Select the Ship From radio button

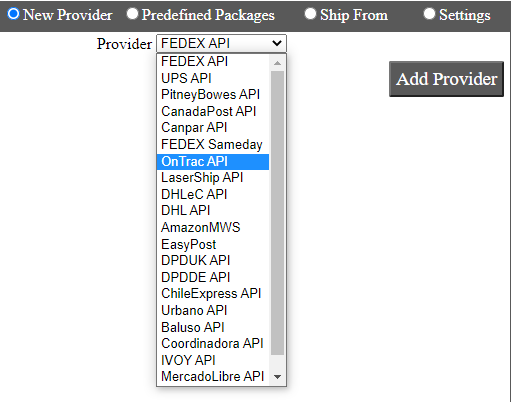point(310,14)
